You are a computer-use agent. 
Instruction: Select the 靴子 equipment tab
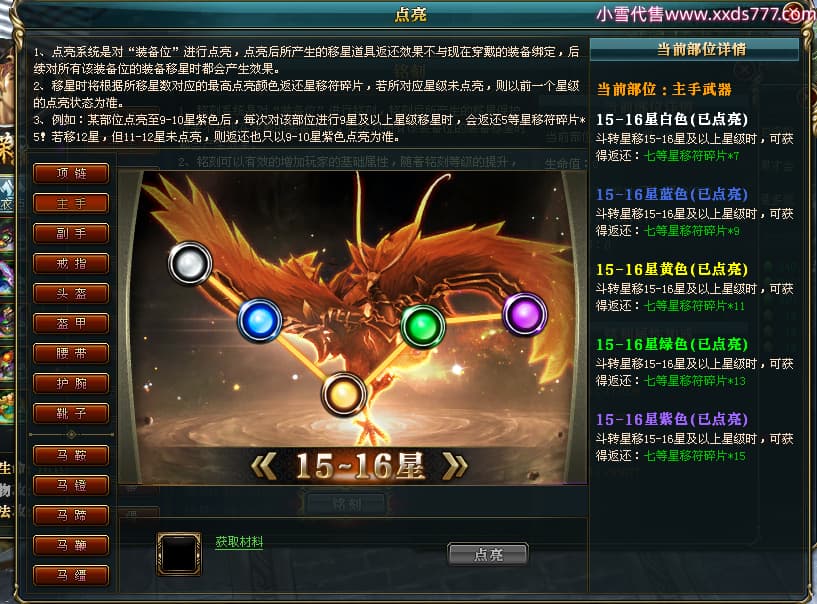(71, 413)
